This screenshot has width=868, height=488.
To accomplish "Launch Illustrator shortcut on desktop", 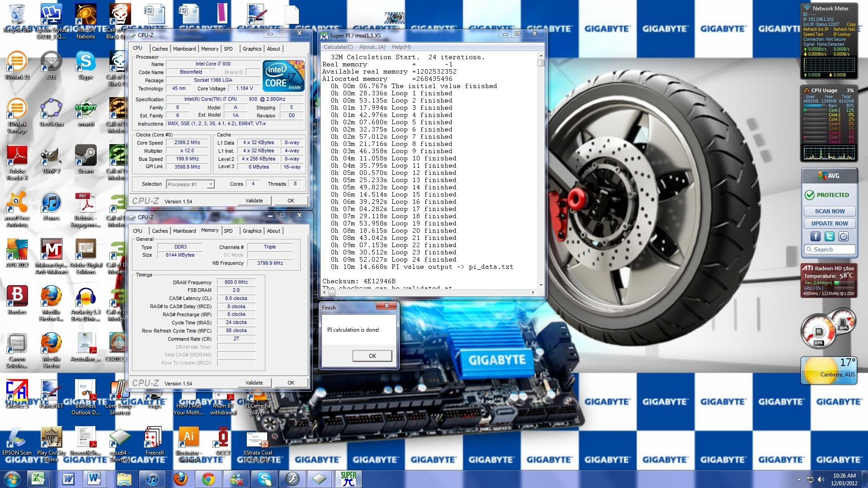I will click(x=189, y=444).
